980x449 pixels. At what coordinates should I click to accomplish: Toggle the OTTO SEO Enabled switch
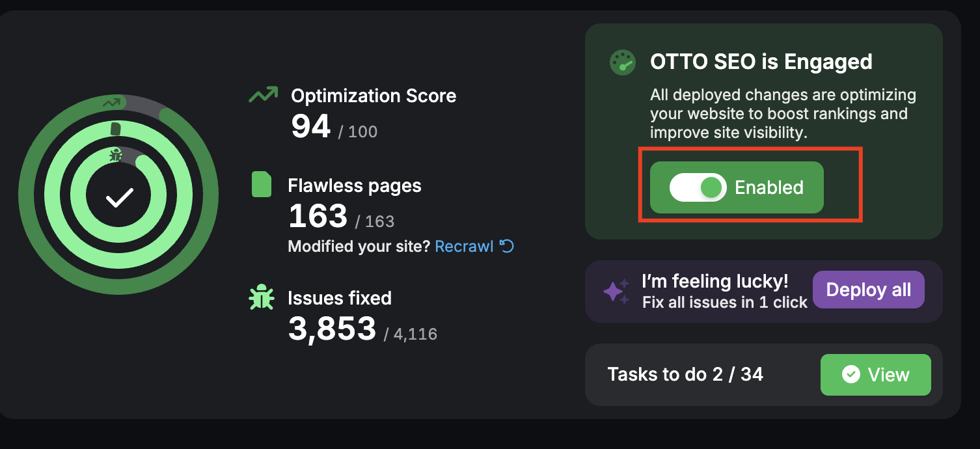[698, 187]
